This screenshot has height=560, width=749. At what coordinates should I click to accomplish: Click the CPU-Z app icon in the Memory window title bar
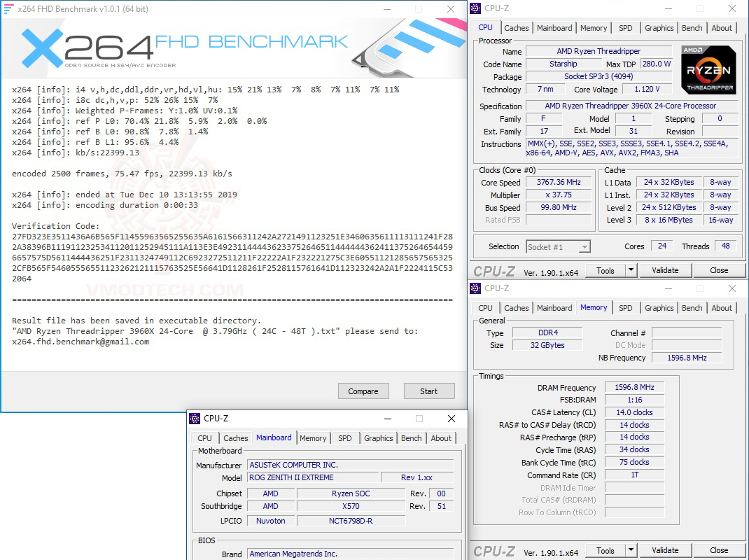[475, 288]
